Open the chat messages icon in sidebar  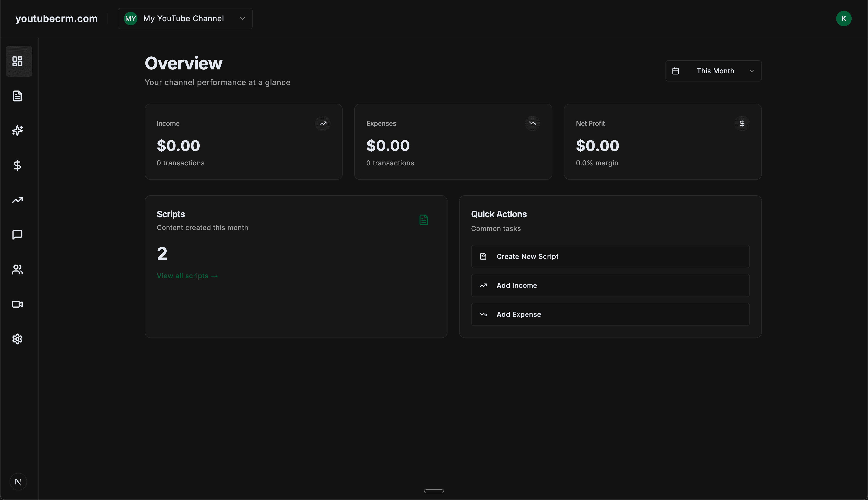[x=18, y=235]
